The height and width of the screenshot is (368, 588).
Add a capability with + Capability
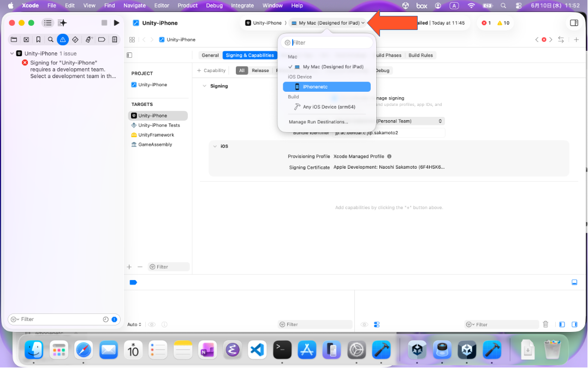tap(211, 70)
